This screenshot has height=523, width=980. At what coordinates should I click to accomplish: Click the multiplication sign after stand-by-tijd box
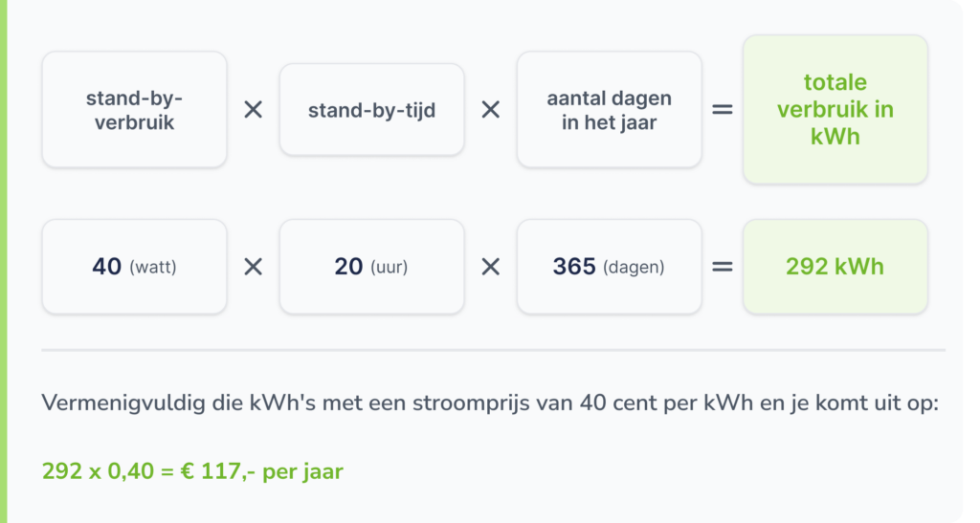tap(491, 110)
